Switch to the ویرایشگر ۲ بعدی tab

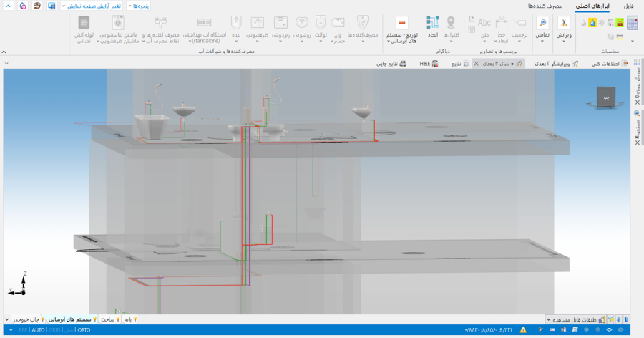pyautogui.click(x=552, y=64)
